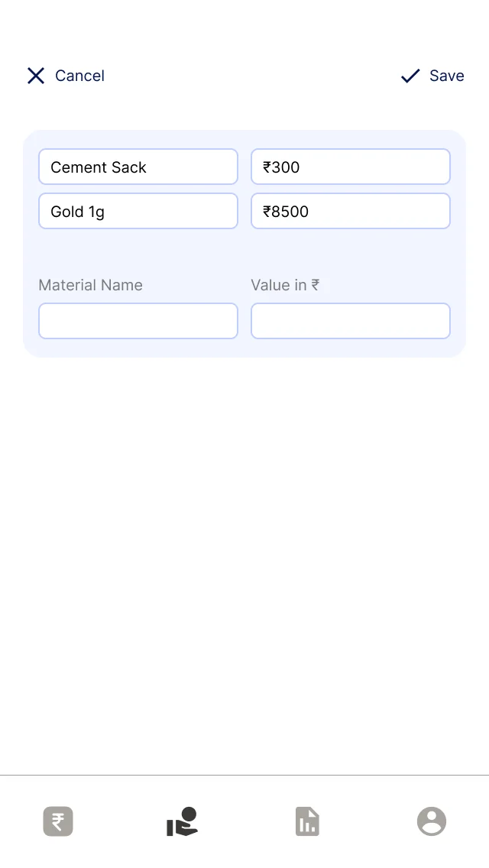Edit the Cement Sack name field
489x868 pixels.
click(138, 167)
